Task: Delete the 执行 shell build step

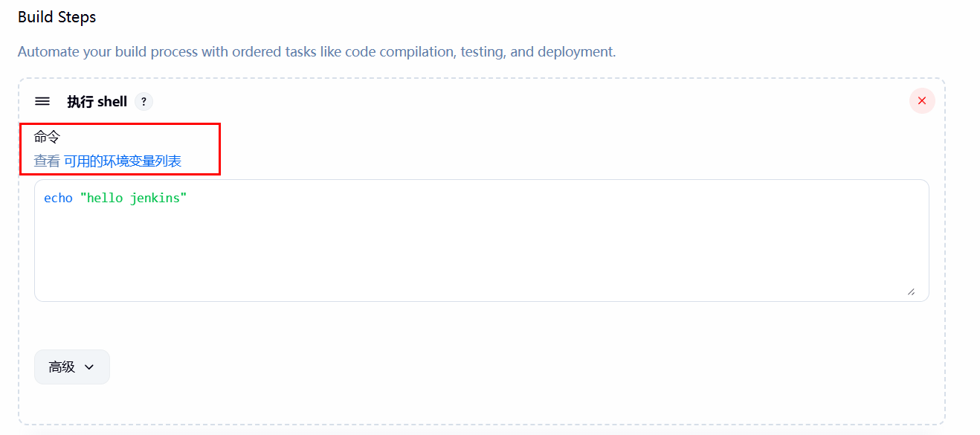Action: (x=921, y=100)
